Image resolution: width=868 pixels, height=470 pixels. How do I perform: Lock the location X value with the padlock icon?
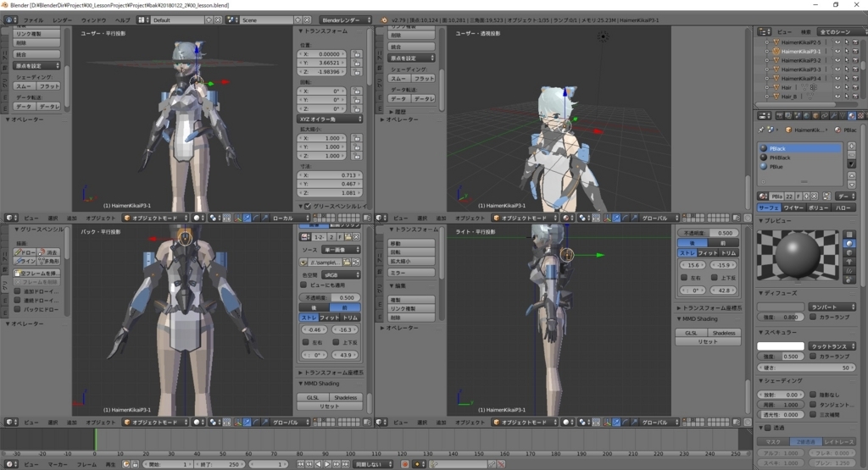tap(356, 54)
